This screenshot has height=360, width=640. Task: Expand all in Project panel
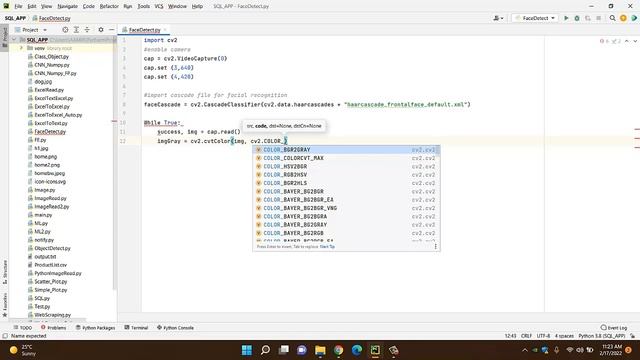tap(76, 30)
